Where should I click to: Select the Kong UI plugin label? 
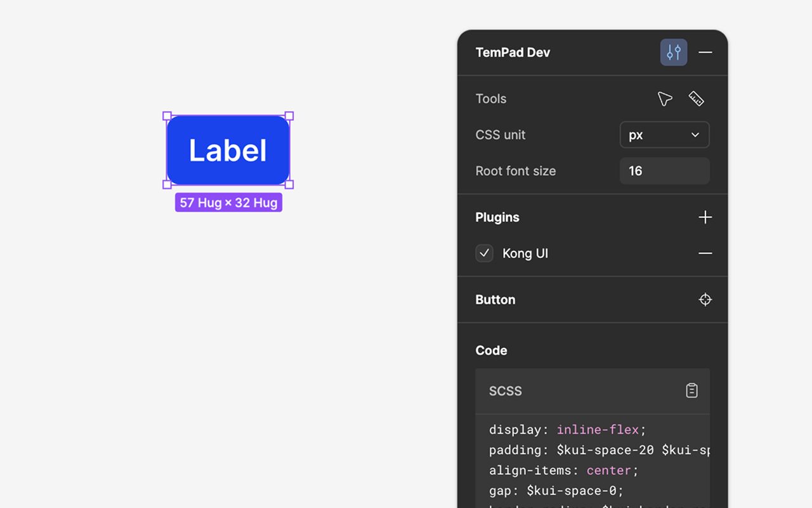click(x=525, y=253)
